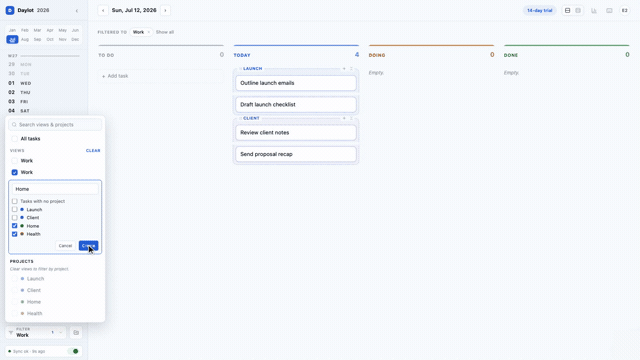Select Monday 29 in the day list
The width and height of the screenshot is (640, 360).
click(44, 64)
